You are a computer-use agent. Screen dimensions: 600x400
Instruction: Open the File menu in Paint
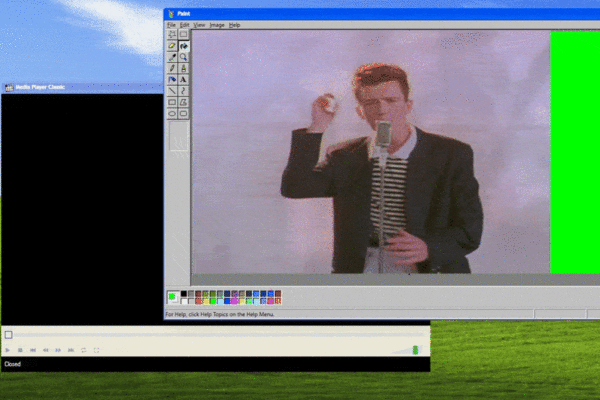(x=171, y=24)
